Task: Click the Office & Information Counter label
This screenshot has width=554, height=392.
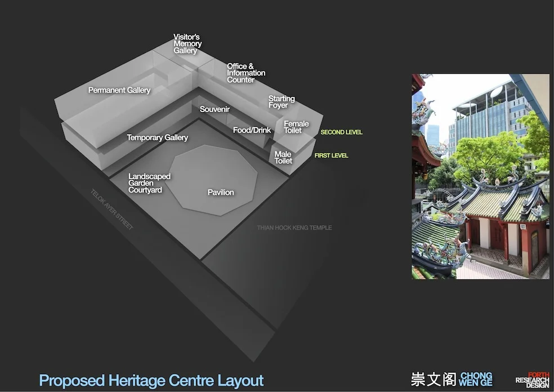Action: [246, 73]
